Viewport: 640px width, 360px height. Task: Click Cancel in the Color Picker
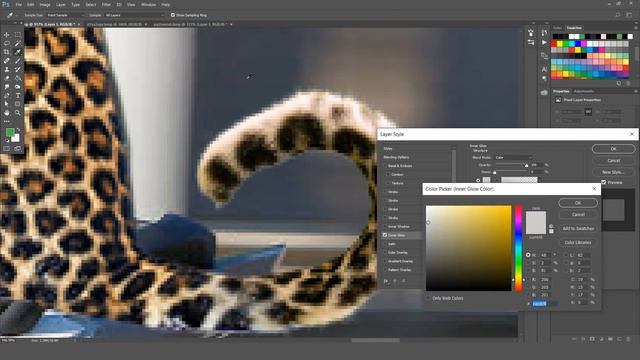(578, 214)
